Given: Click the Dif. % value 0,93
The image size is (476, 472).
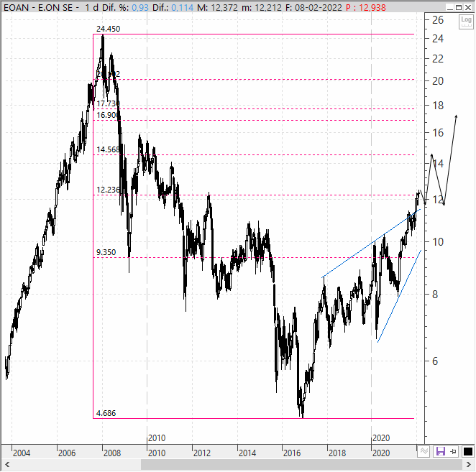Looking at the screenshot, I should tap(140, 8).
